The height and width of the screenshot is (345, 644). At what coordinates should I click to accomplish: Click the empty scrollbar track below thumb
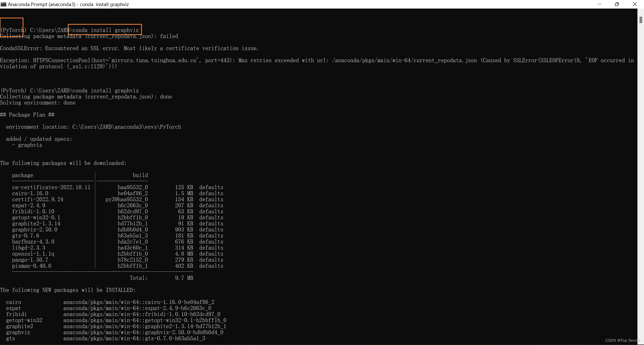pyautogui.click(x=640, y=176)
